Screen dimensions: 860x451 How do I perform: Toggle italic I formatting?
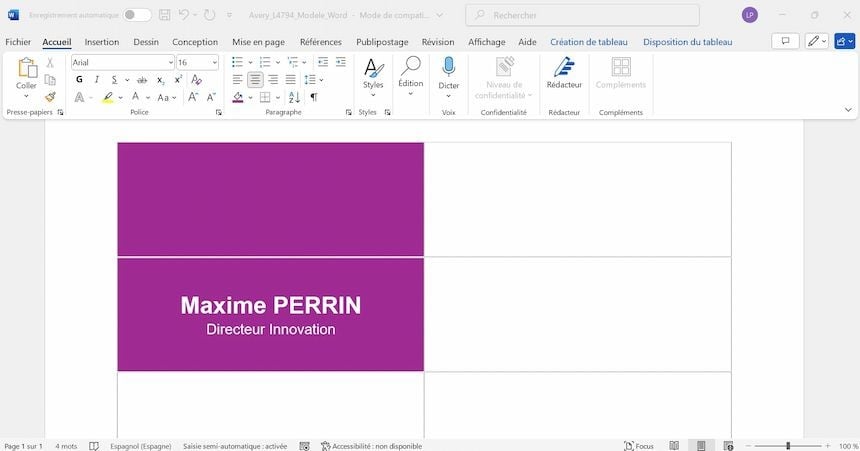(97, 80)
